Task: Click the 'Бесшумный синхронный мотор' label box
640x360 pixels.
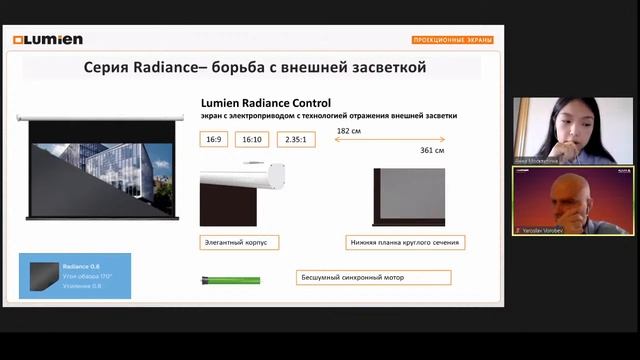Action: click(373, 278)
